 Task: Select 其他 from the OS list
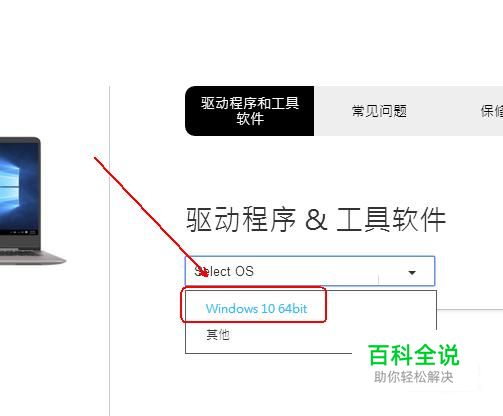click(x=218, y=334)
